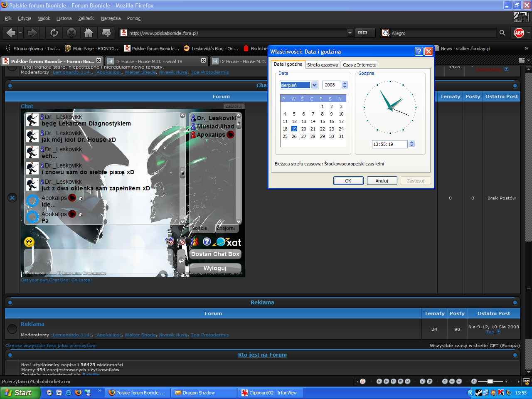Open the Zakładki menu
Screen dimensions: 532x399
(x=86, y=18)
